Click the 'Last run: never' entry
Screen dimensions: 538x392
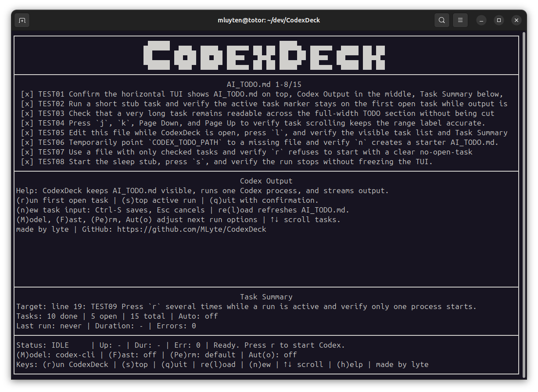tap(49, 326)
